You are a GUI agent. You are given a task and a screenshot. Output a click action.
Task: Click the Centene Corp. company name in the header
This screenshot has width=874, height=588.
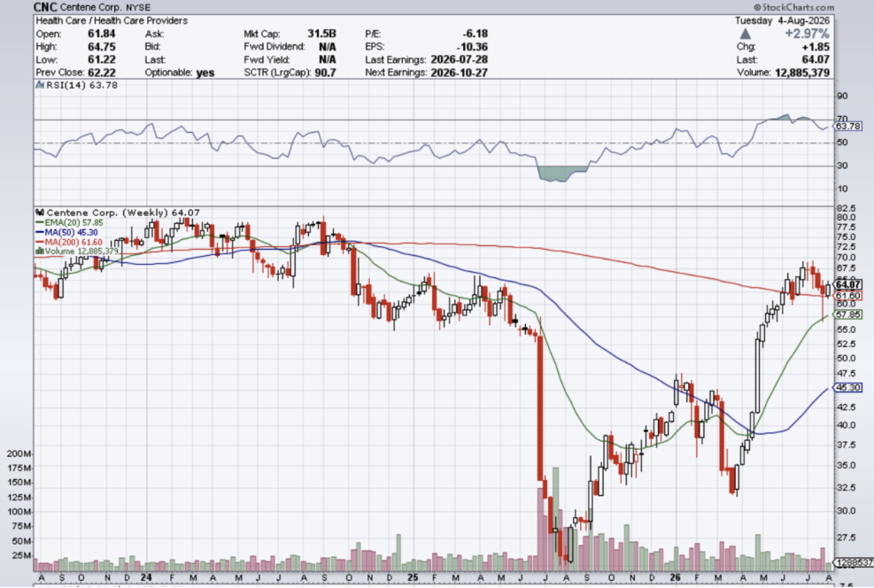point(89,7)
